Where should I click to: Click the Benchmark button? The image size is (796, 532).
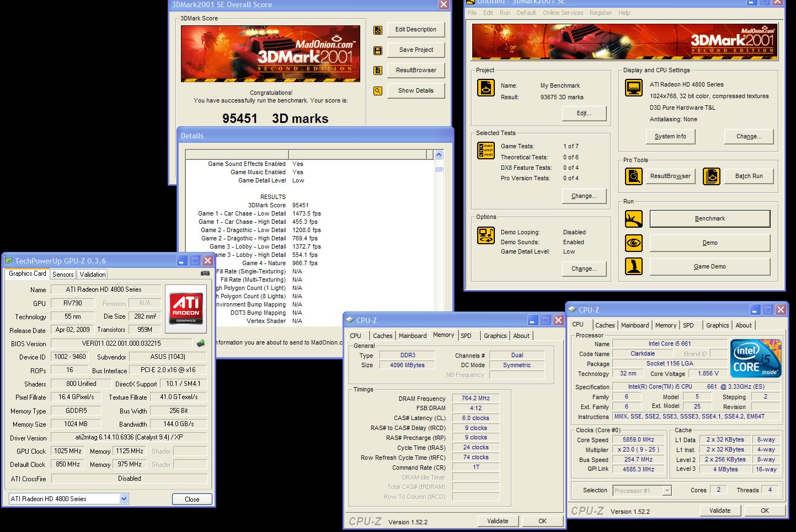point(710,219)
